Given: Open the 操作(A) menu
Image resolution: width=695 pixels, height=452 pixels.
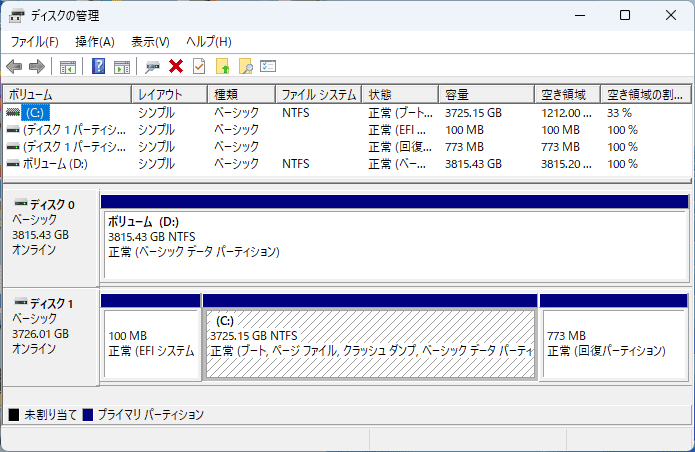Looking at the screenshot, I should click(x=95, y=42).
